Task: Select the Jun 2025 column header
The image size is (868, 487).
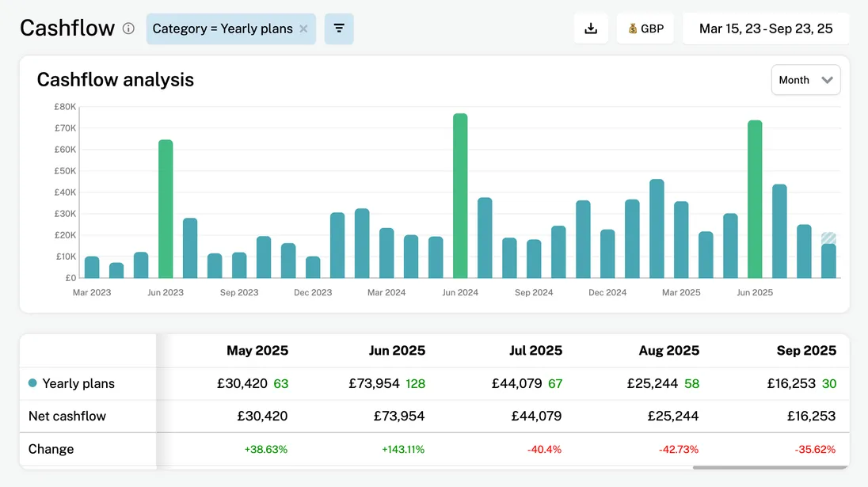Action: (x=396, y=350)
